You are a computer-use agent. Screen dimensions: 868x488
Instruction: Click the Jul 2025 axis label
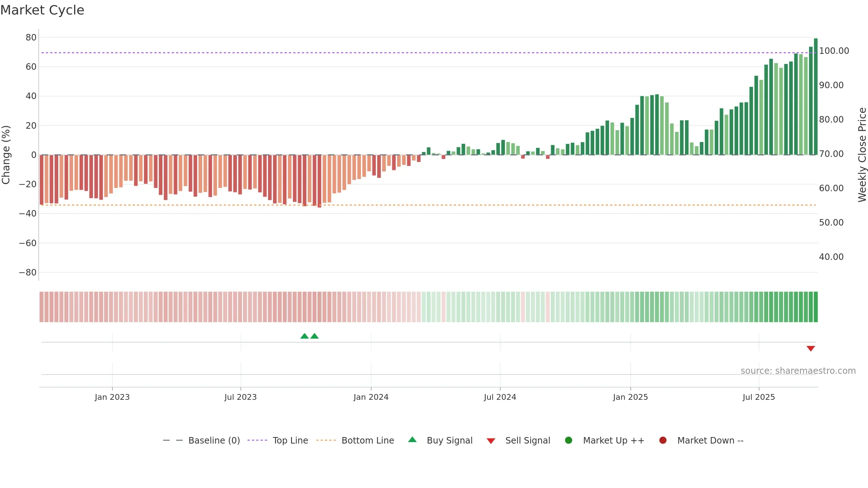[x=759, y=397]
